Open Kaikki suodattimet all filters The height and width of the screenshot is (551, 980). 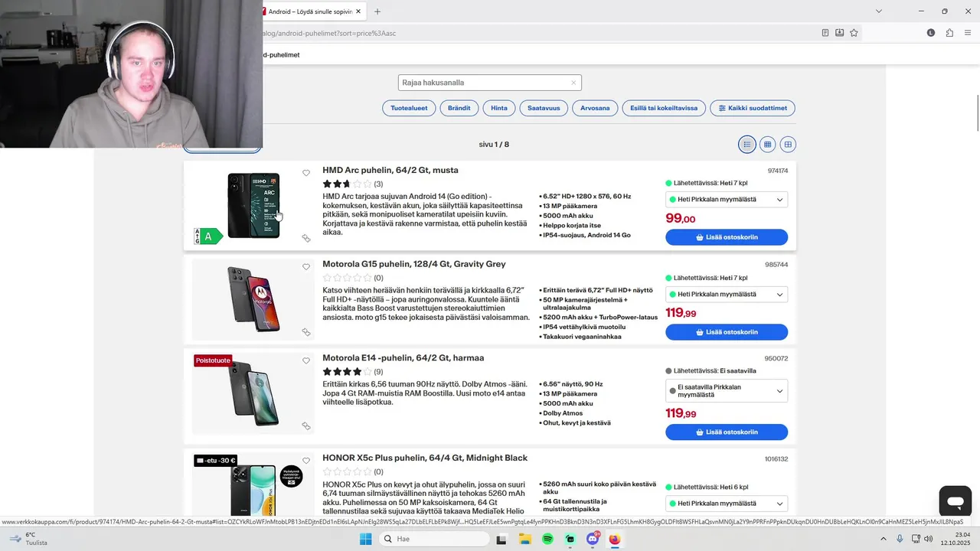(x=753, y=108)
